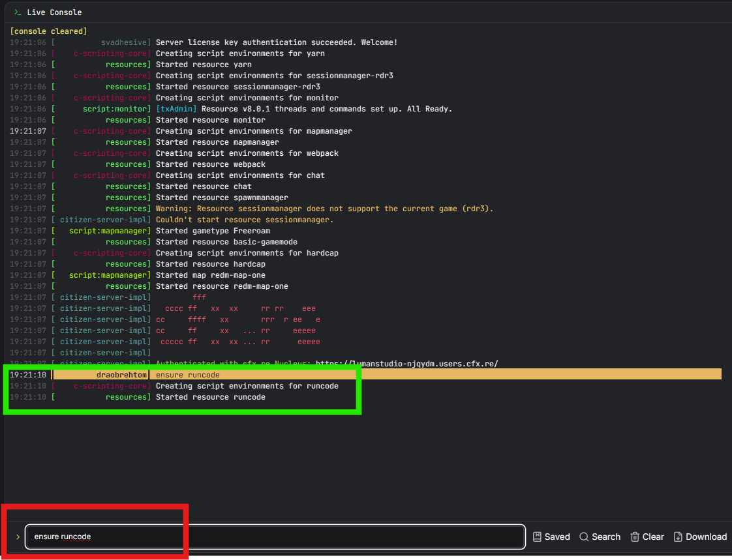Click the terminal icon beside Live Console

(x=18, y=12)
